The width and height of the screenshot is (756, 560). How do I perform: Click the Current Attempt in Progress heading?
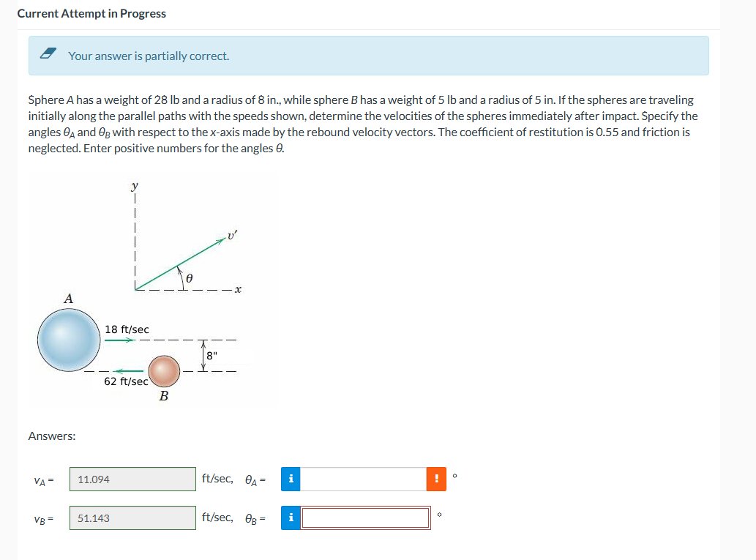[x=93, y=13]
